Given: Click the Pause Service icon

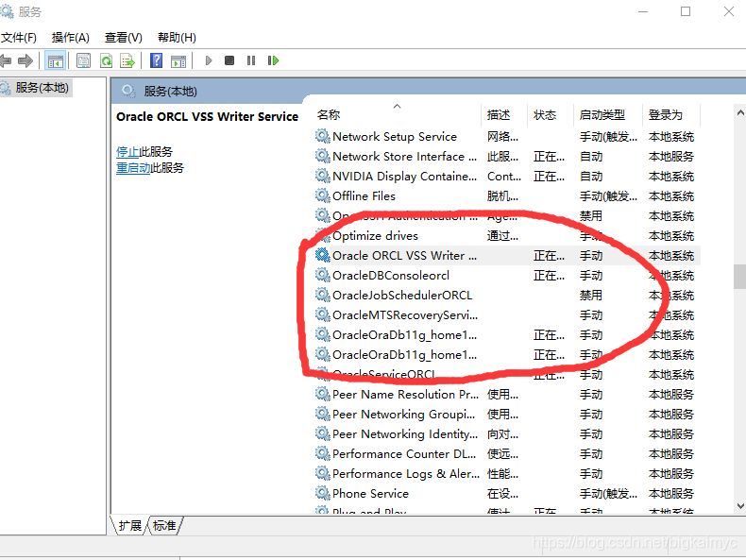Looking at the screenshot, I should [251, 60].
